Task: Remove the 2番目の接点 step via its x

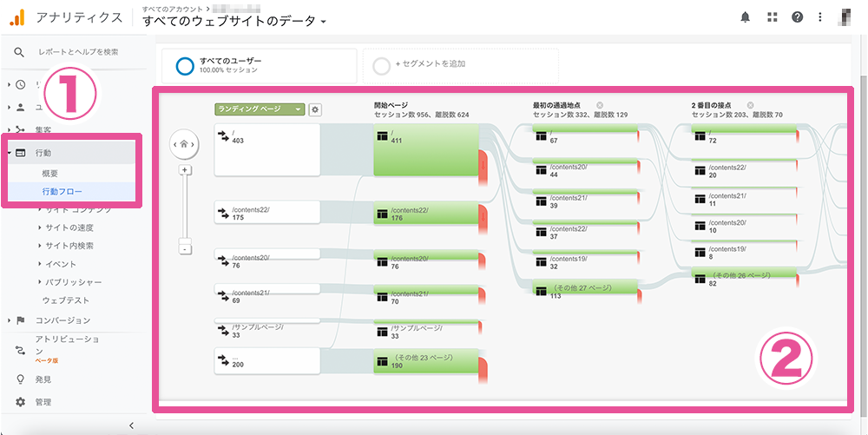Action: pyautogui.click(x=750, y=105)
